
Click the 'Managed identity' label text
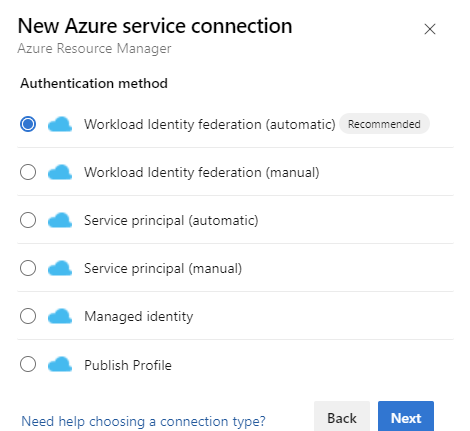[139, 316]
